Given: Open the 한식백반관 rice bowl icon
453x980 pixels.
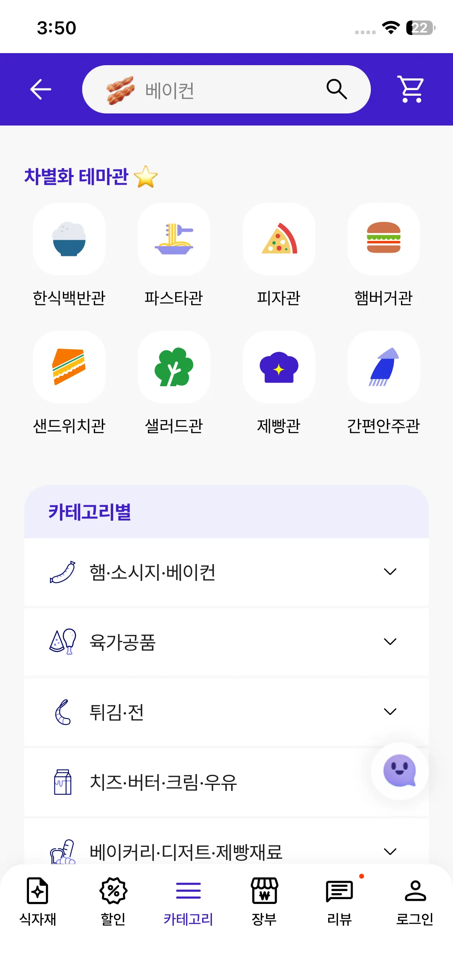Looking at the screenshot, I should coord(69,239).
